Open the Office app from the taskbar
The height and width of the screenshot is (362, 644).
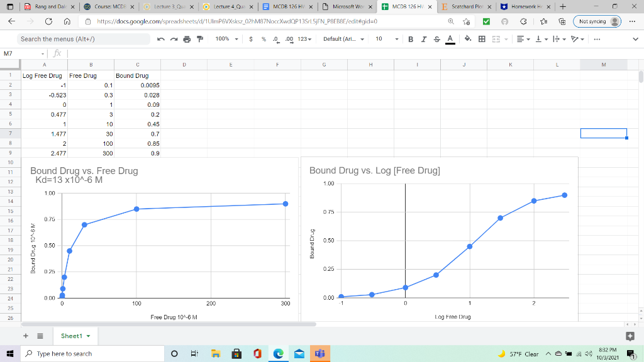(257, 353)
